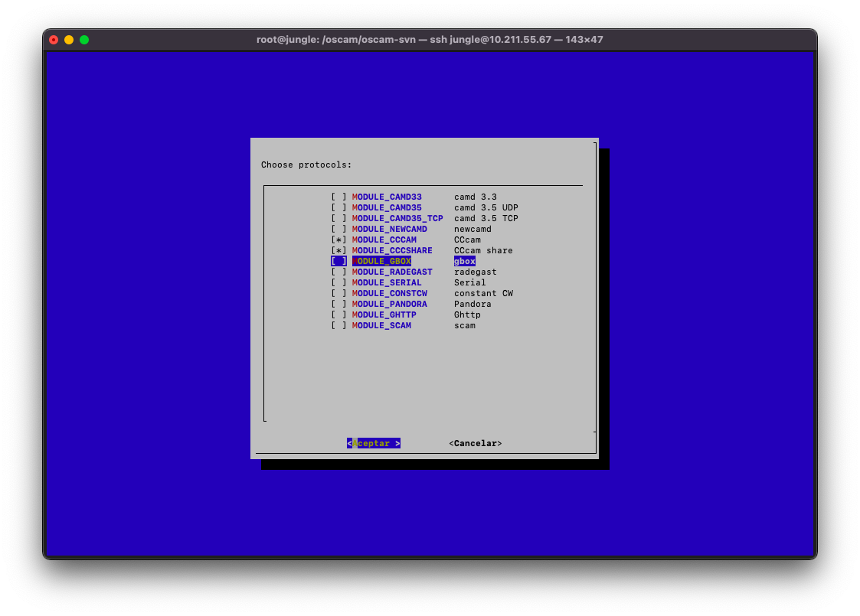This screenshot has height=616, width=860.
Task: Enable the MODULE_NEWCAMD checkbox
Action: tap(338, 229)
